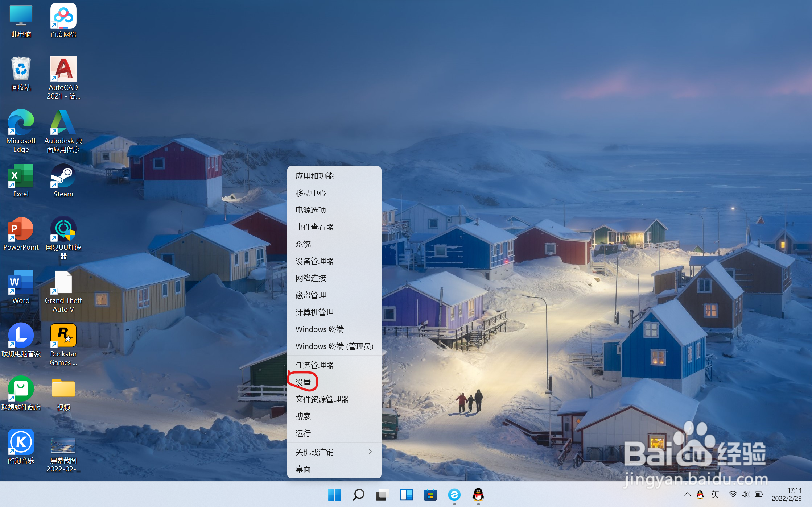
Task: Choose 设置 in the context menu
Action: [303, 382]
